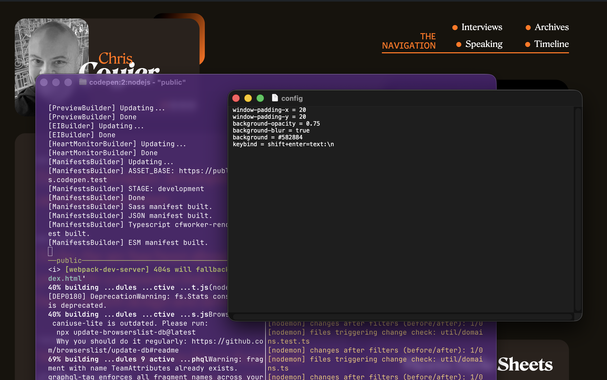Open the Timeline navigation link

(x=551, y=44)
